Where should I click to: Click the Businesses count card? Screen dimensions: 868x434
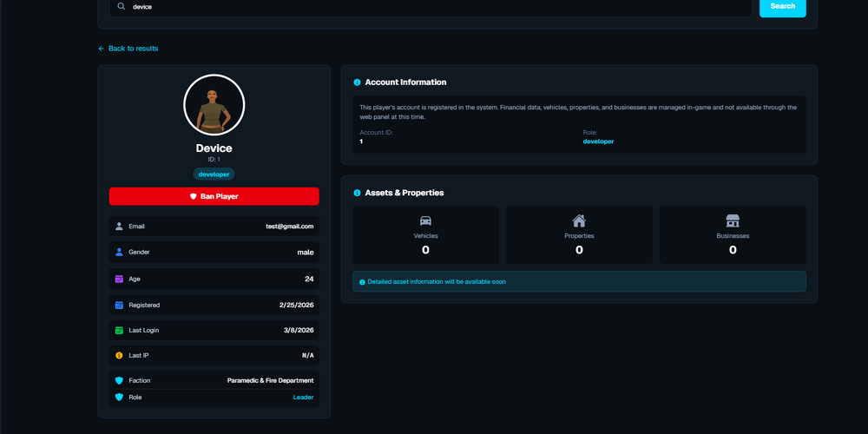pos(733,235)
